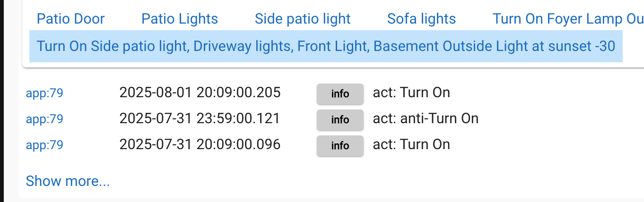Screen dimensions: 644x202
Task: Select timestamp 2025-07-31 23:59:00.121
Action: click(x=200, y=118)
